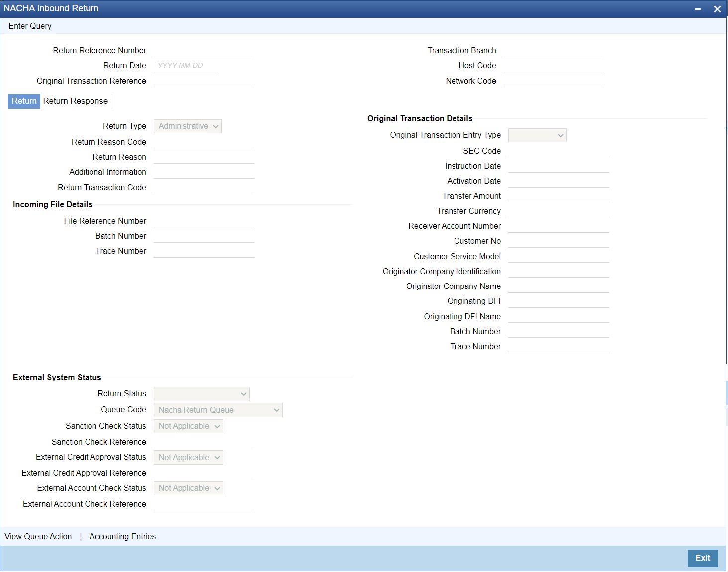This screenshot has width=728, height=572.
Task: Focus the Return Reference Number field
Action: tap(204, 51)
